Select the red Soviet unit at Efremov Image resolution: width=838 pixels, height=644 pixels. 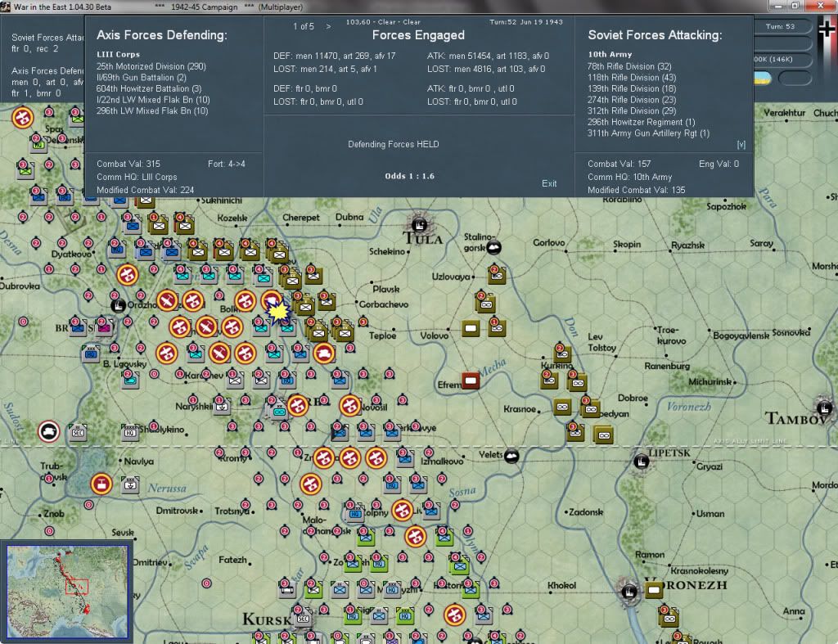click(471, 381)
